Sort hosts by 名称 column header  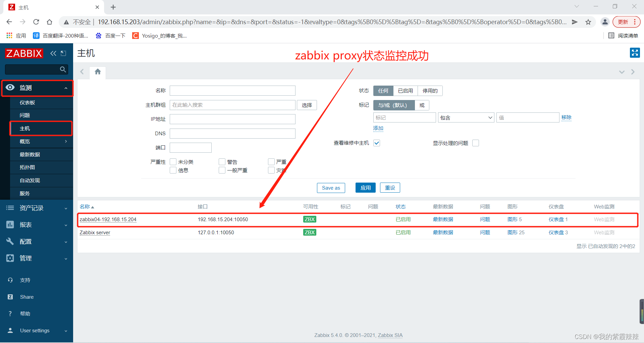87,207
